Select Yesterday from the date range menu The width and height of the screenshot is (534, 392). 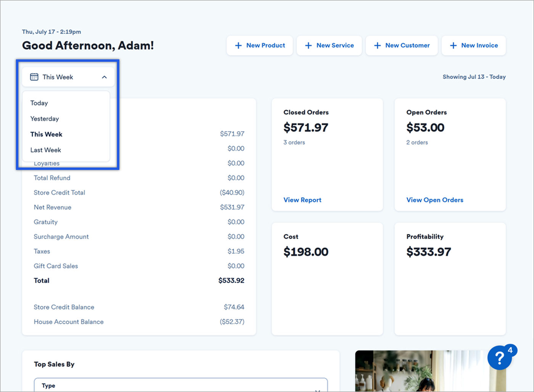click(x=44, y=118)
